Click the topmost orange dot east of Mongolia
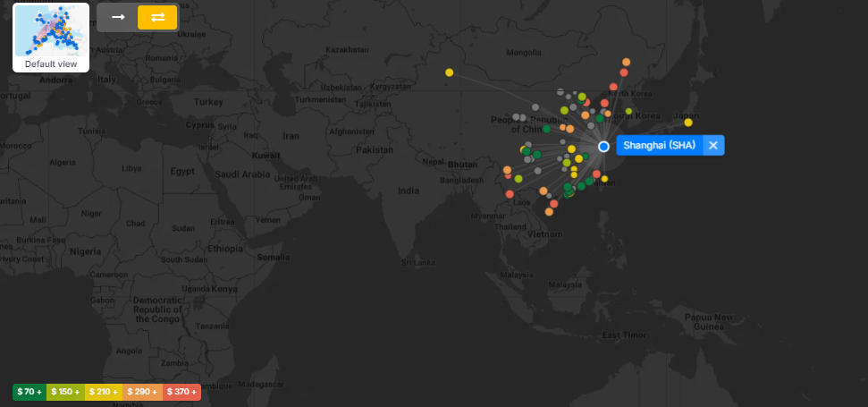 pyautogui.click(x=626, y=62)
